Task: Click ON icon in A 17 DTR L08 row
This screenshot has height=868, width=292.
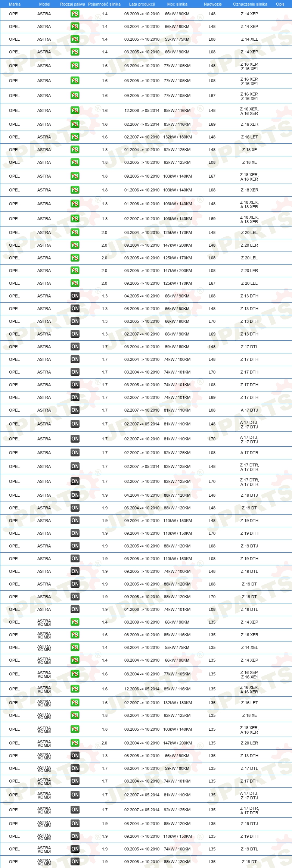Action: click(x=75, y=453)
